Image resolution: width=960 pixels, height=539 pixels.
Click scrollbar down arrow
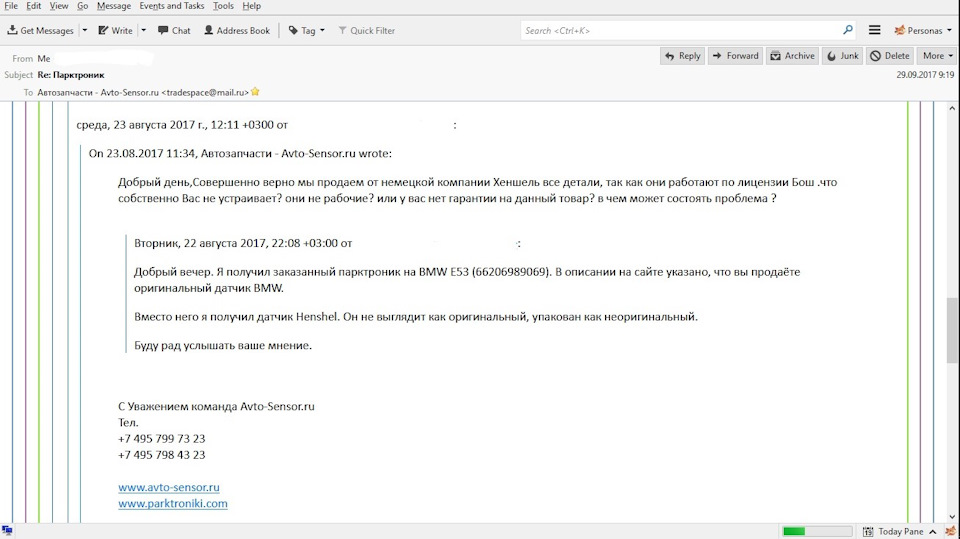(x=952, y=516)
